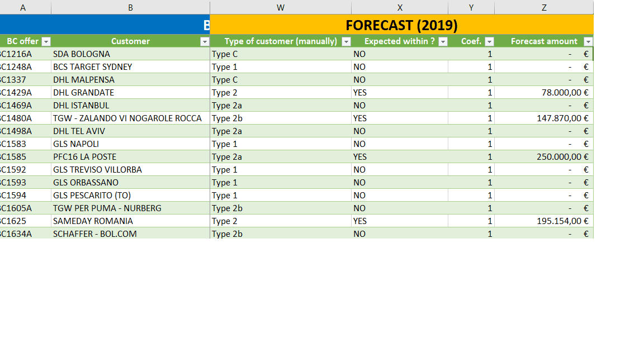Viewport: 644px width, 362px height.
Task: Open the Forecast amount filter dropdown
Action: coord(588,41)
